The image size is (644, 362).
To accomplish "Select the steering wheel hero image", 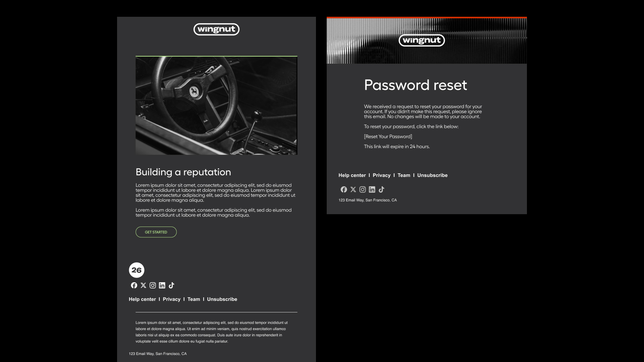I will (x=216, y=106).
